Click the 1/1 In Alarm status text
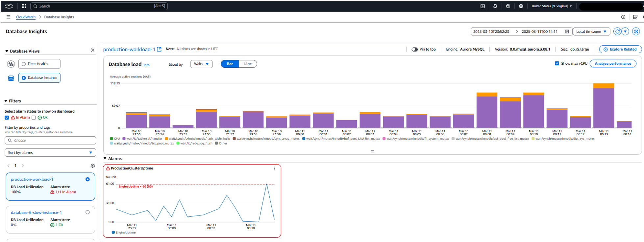The image size is (644, 242). (x=66, y=192)
